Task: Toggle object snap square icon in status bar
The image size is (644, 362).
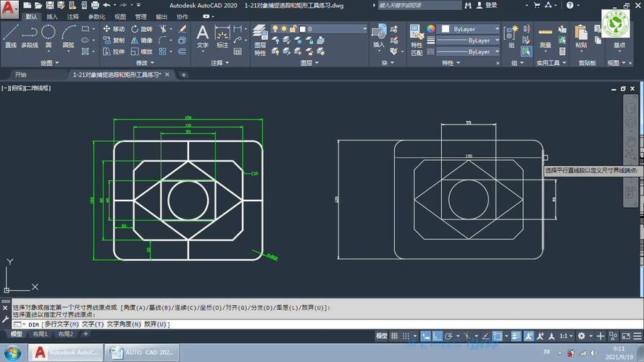Action: coord(498,336)
